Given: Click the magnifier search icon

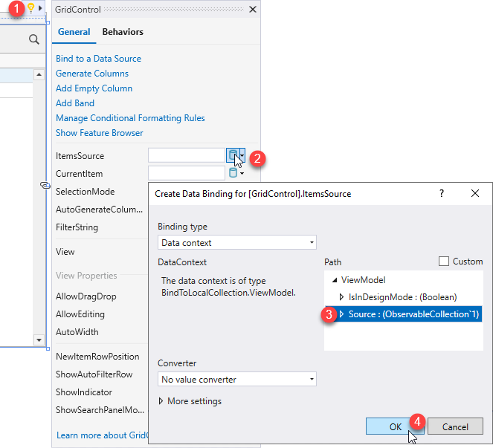Looking at the screenshot, I should [34, 39].
